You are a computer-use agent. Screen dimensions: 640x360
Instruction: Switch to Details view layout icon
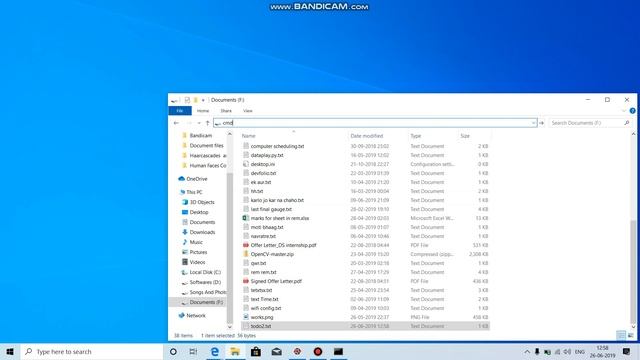pos(621,336)
